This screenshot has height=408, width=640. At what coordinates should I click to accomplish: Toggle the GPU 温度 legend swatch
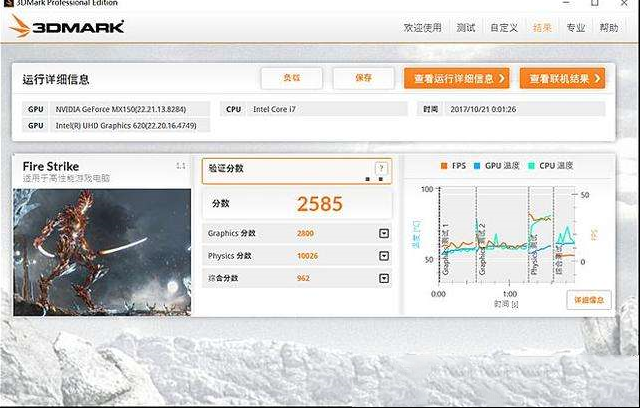point(477,166)
